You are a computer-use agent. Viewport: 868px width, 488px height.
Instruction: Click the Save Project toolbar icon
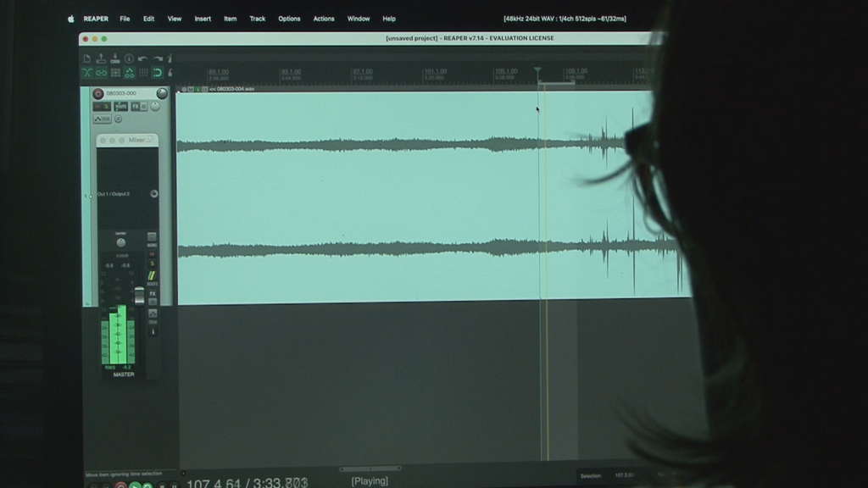114,58
